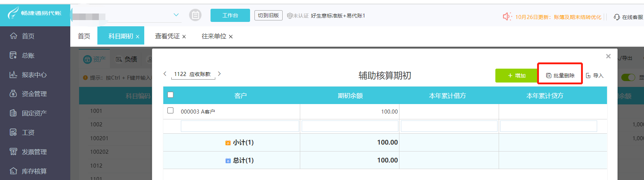This screenshot has width=644, height=180.
Task: Open the 总账 general ledger icon
Action: (x=14, y=55)
